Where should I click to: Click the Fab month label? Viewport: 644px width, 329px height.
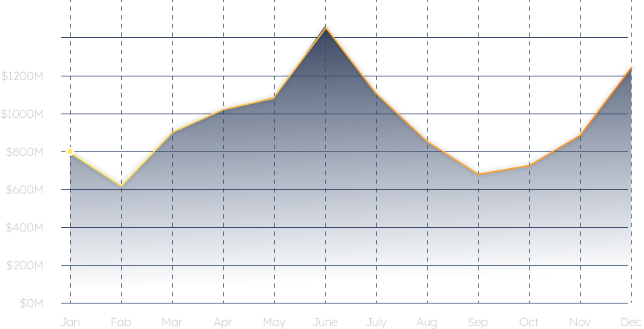[121, 322]
